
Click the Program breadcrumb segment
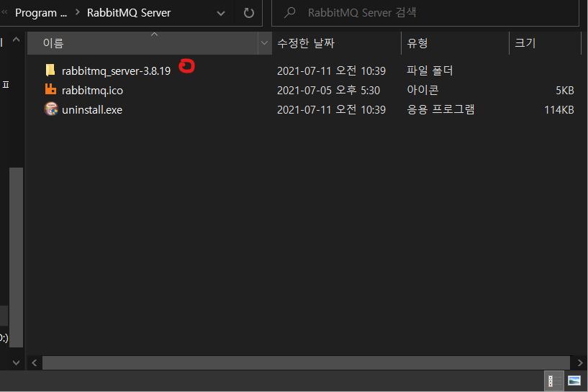coord(41,13)
